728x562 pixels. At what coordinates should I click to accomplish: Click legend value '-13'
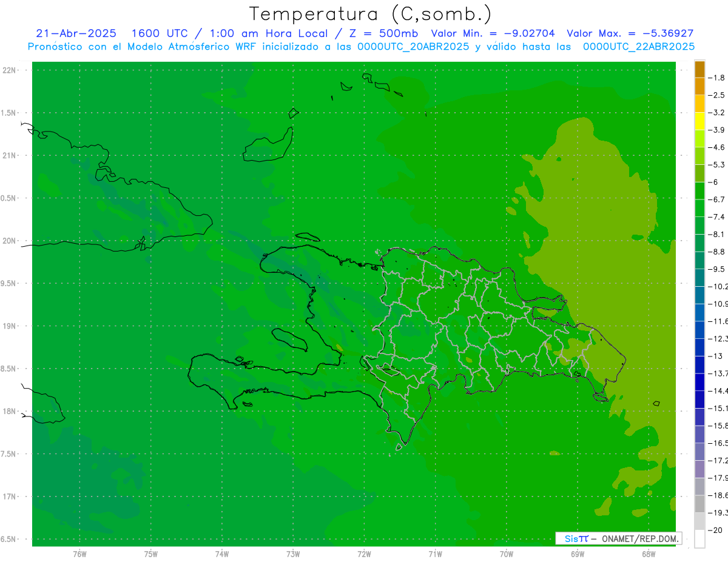tap(715, 356)
